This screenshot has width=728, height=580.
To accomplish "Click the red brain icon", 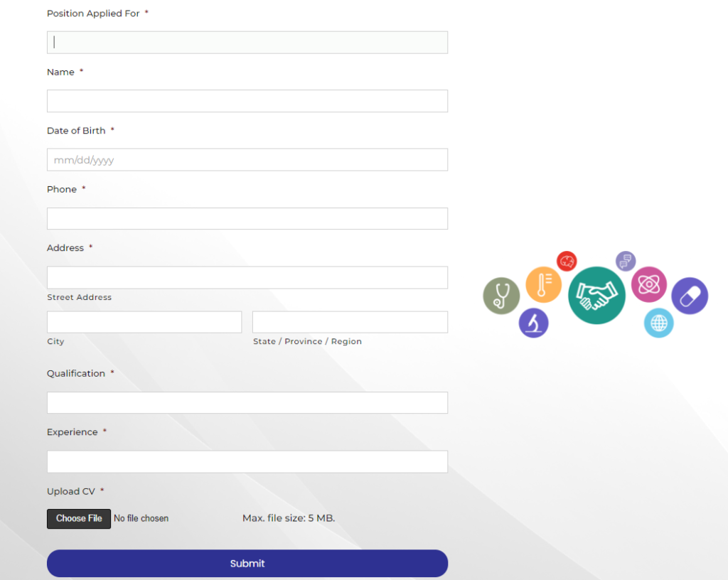I will pyautogui.click(x=567, y=262).
